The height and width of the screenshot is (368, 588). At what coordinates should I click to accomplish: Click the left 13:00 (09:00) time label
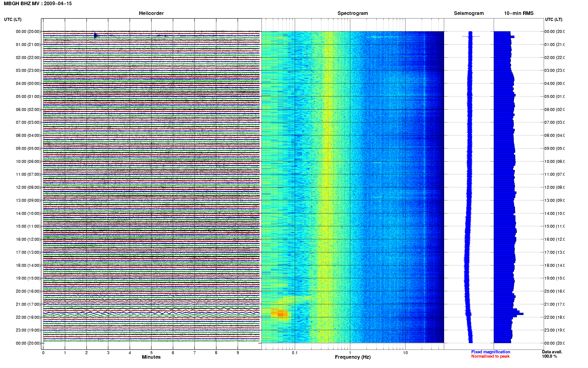point(28,200)
